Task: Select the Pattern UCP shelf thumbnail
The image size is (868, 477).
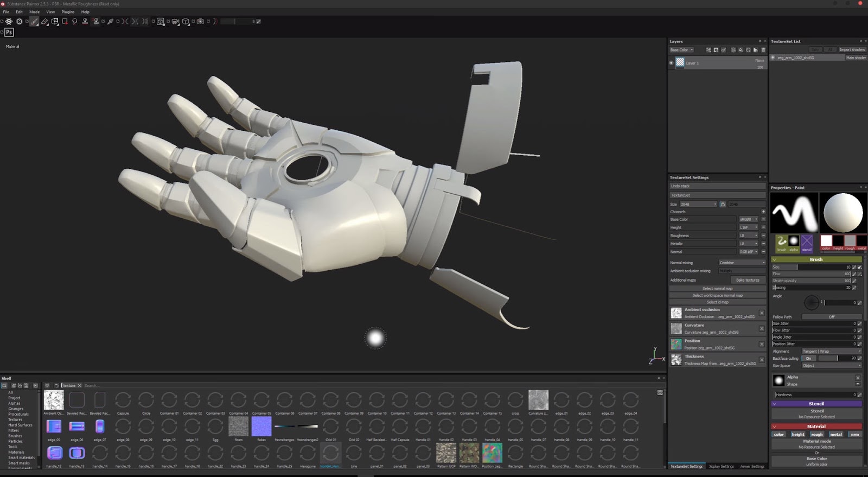Action: 446,453
